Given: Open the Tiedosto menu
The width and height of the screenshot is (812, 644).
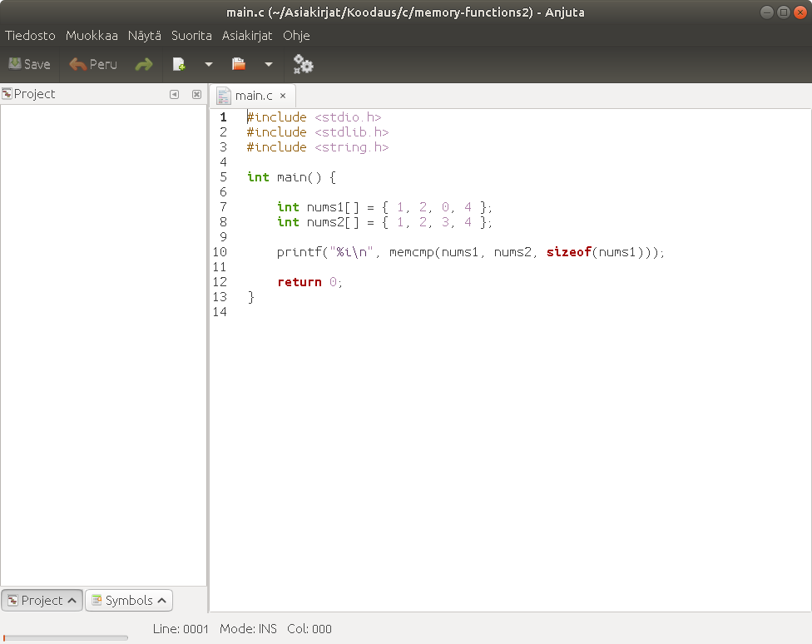Looking at the screenshot, I should point(30,36).
